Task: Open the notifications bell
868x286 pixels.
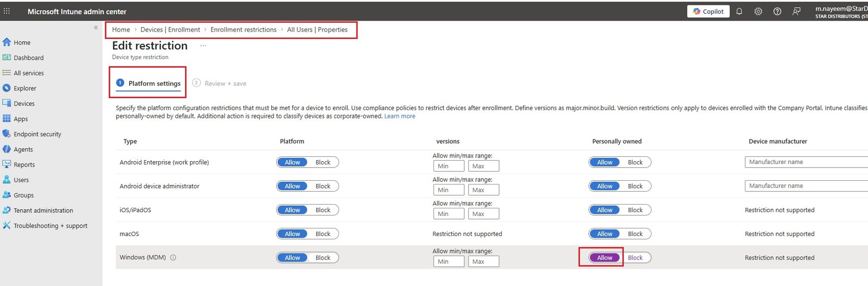Action: (x=739, y=11)
